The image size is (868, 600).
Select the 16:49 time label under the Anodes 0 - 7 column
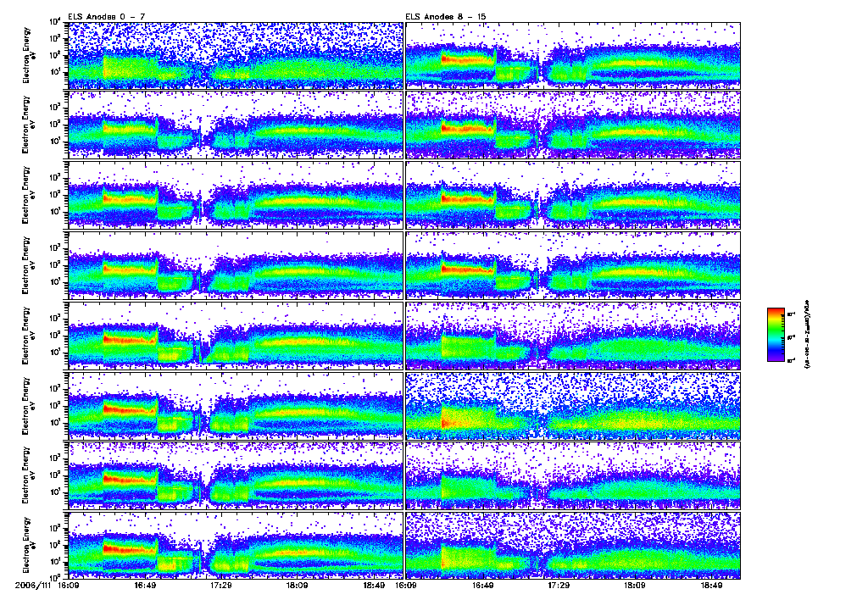[x=144, y=586]
